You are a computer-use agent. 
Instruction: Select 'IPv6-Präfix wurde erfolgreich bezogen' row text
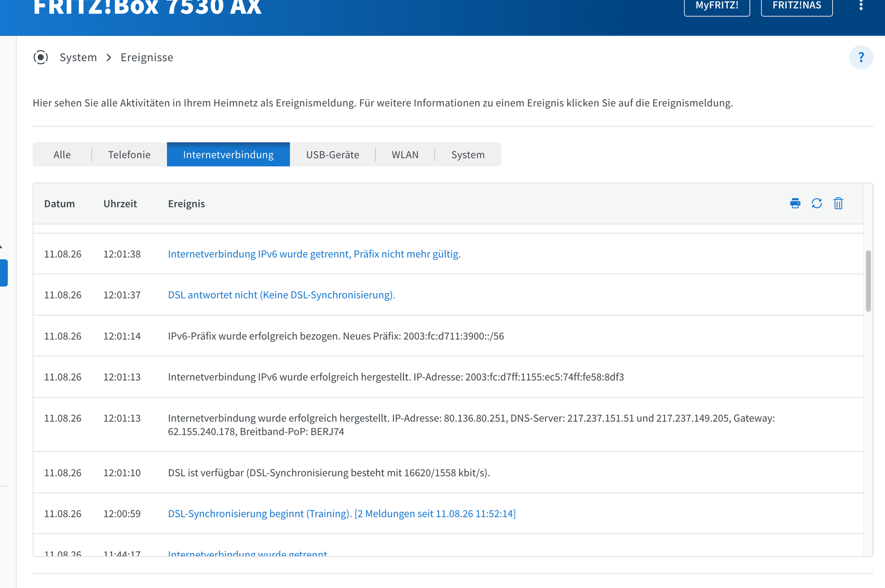click(336, 336)
